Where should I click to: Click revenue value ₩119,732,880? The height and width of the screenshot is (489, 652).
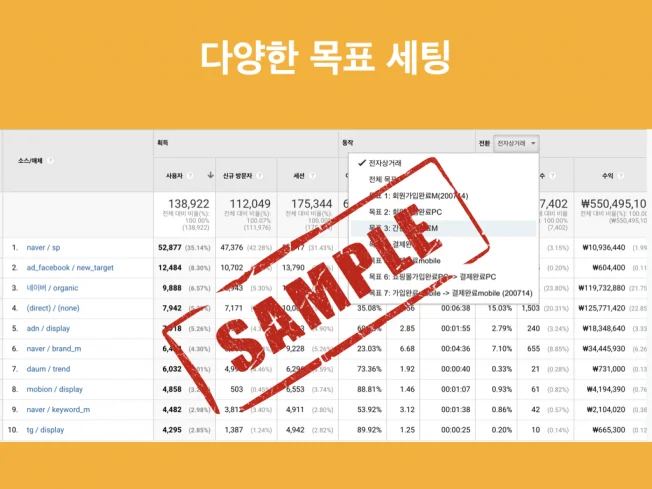pos(602,288)
